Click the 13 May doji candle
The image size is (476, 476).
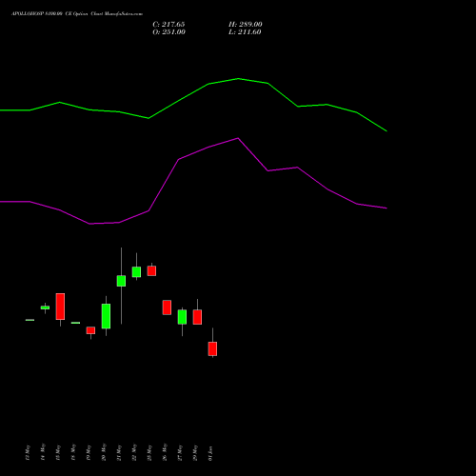[30, 320]
